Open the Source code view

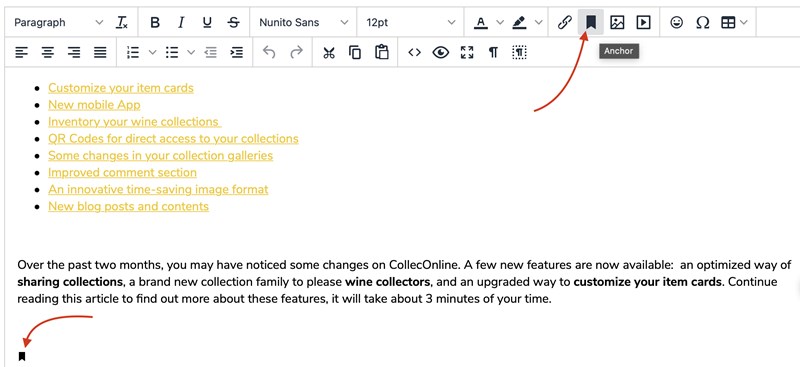click(414, 52)
